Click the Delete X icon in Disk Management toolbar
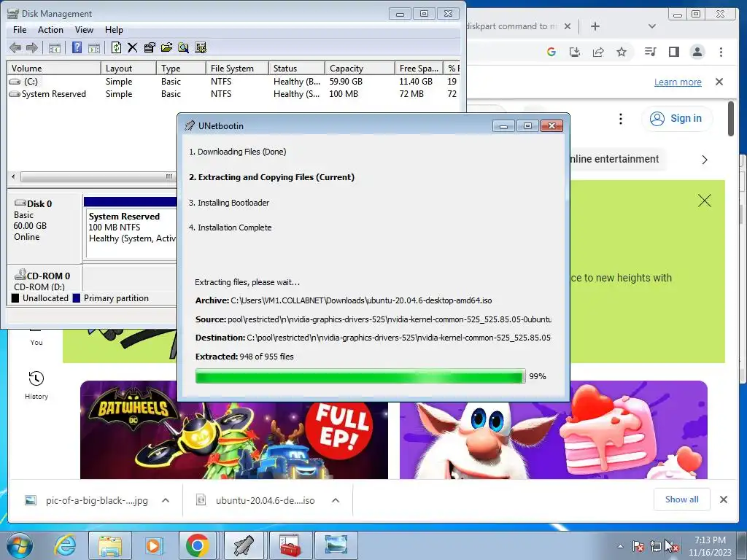Image resolution: width=747 pixels, height=560 pixels. click(133, 47)
